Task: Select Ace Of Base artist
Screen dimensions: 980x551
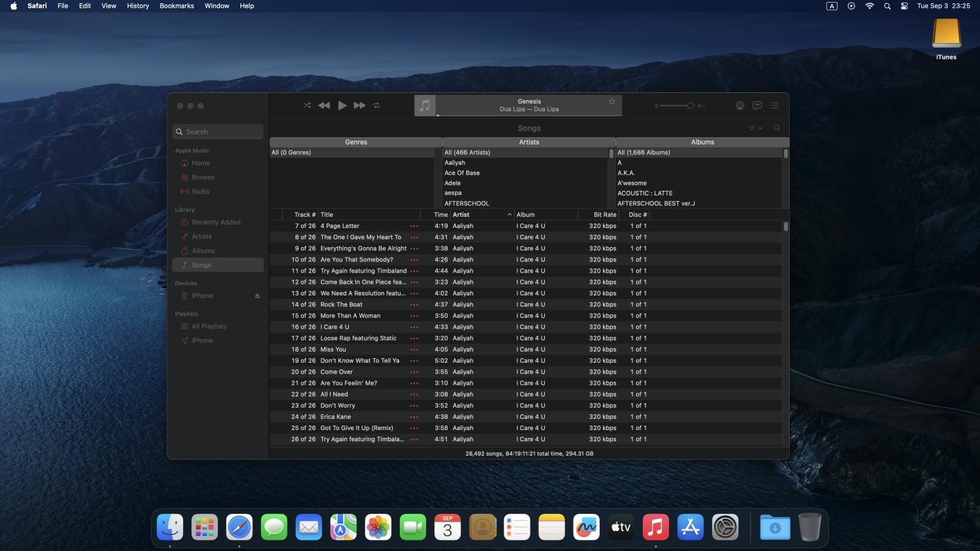Action: click(x=525, y=173)
